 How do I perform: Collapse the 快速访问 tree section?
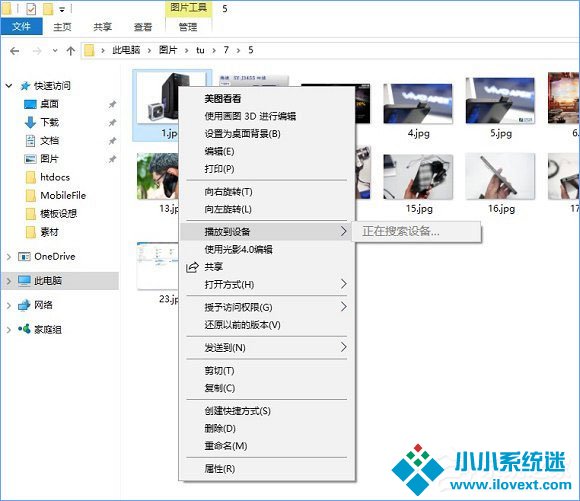click(x=9, y=86)
